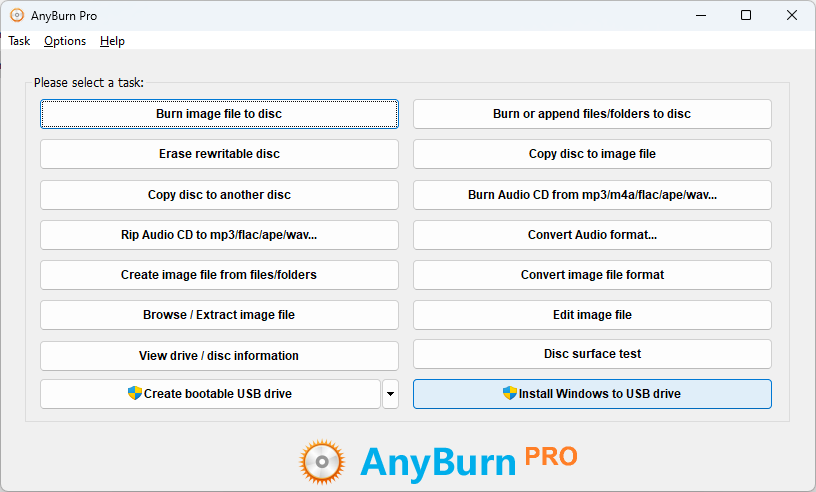This screenshot has height=492, width=816.
Task: Select Browse / Extract image file
Action: click(219, 315)
